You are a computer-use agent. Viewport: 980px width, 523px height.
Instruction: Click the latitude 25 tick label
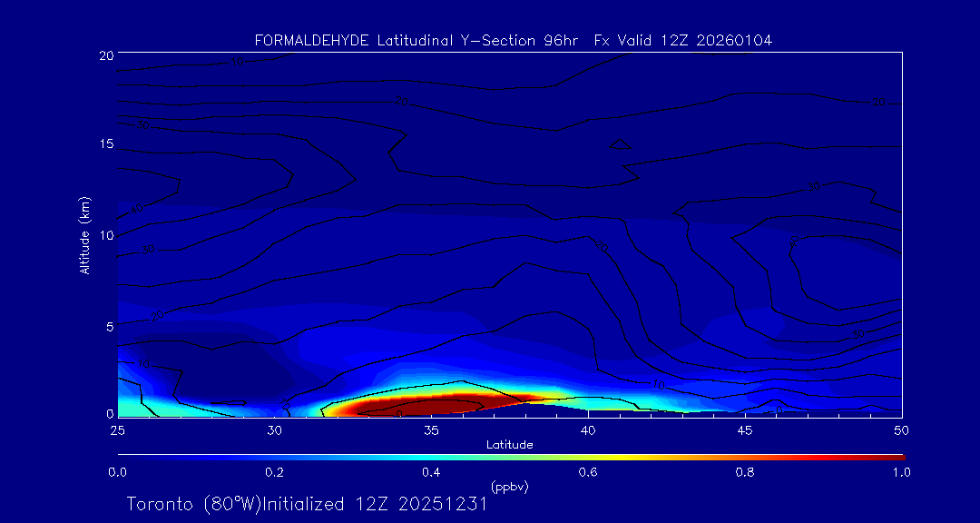pyautogui.click(x=117, y=429)
